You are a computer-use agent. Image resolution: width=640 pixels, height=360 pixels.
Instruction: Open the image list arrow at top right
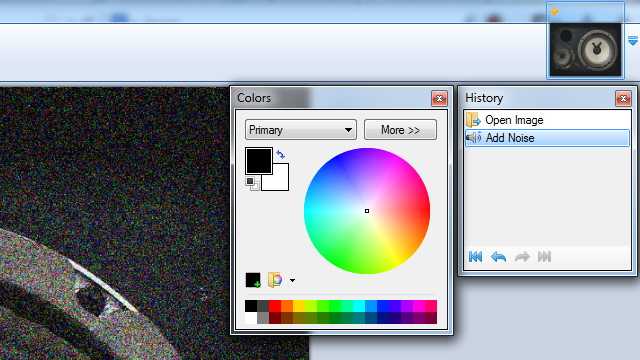(633, 40)
